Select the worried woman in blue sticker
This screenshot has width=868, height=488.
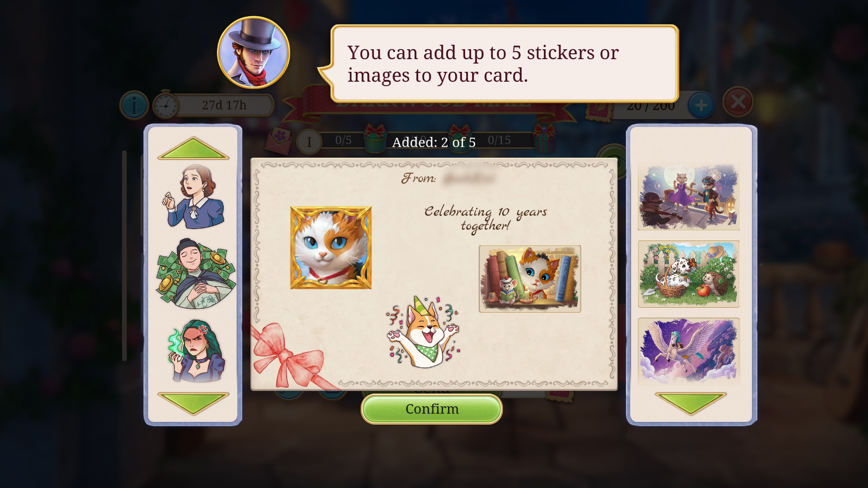point(193,197)
